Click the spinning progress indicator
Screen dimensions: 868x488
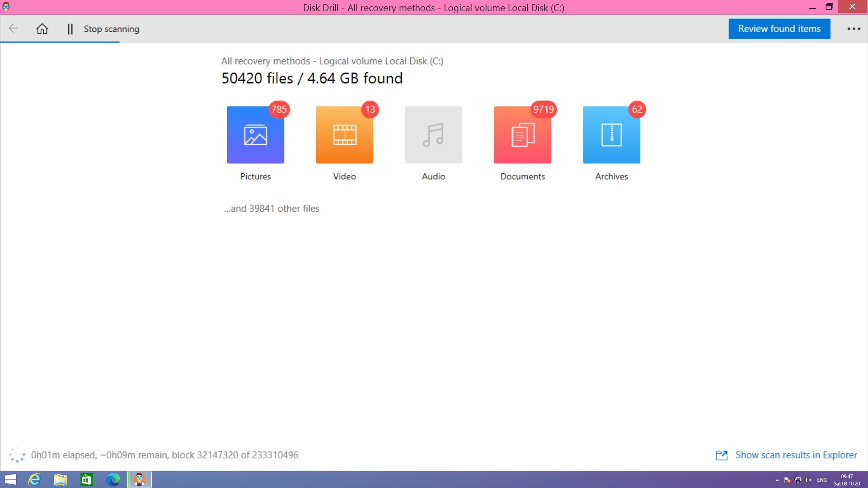17,455
